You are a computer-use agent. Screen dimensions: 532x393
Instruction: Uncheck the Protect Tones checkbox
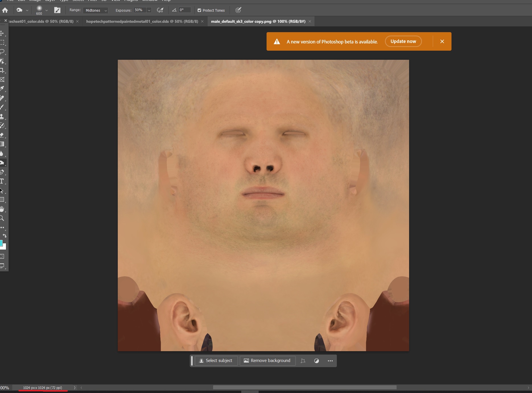199,11
